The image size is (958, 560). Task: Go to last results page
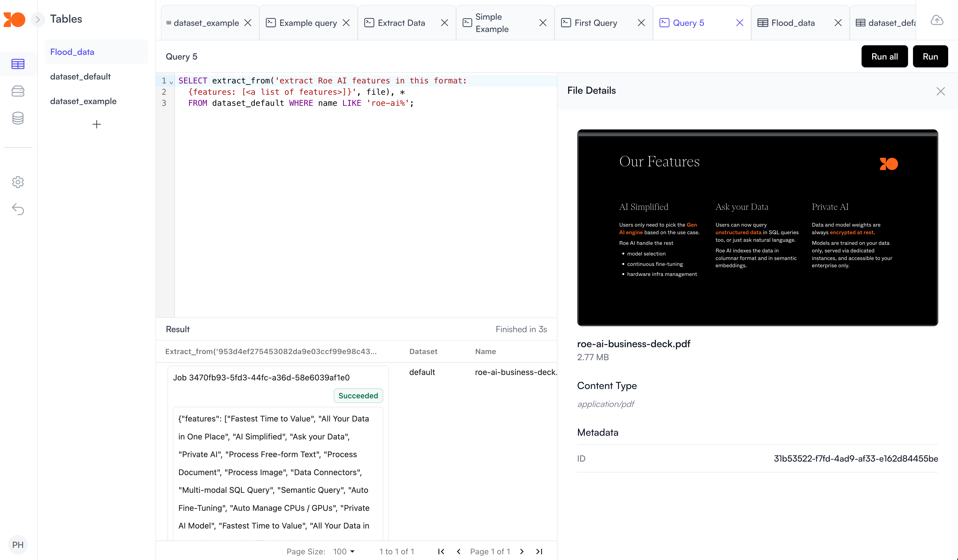pyautogui.click(x=539, y=551)
